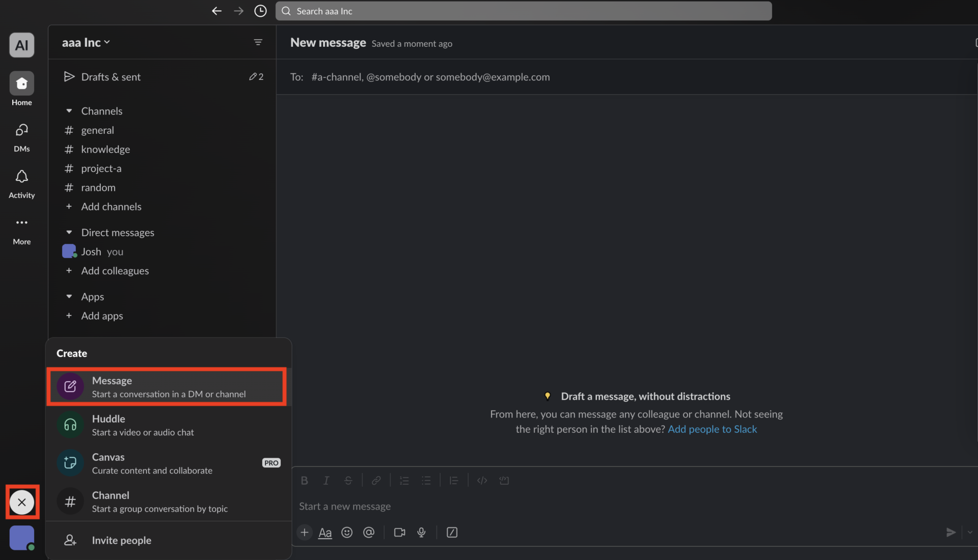Click the Add people to Slack link

(x=712, y=429)
